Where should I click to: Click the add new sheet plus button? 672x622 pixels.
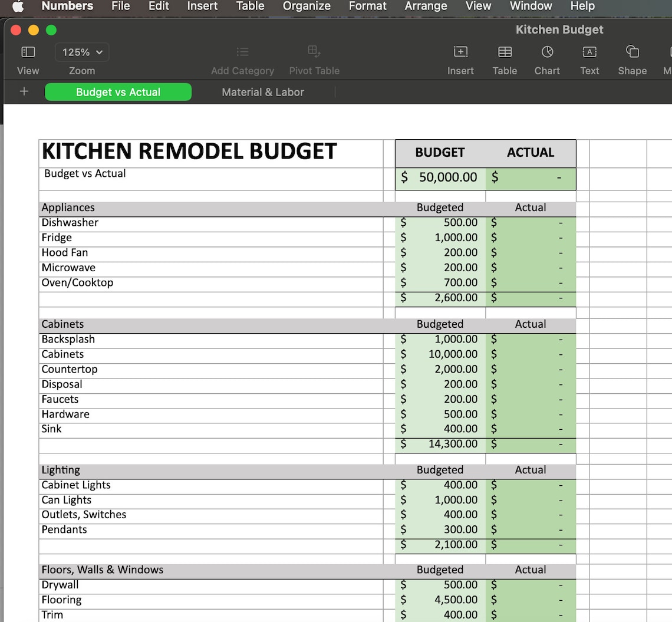[x=22, y=91]
